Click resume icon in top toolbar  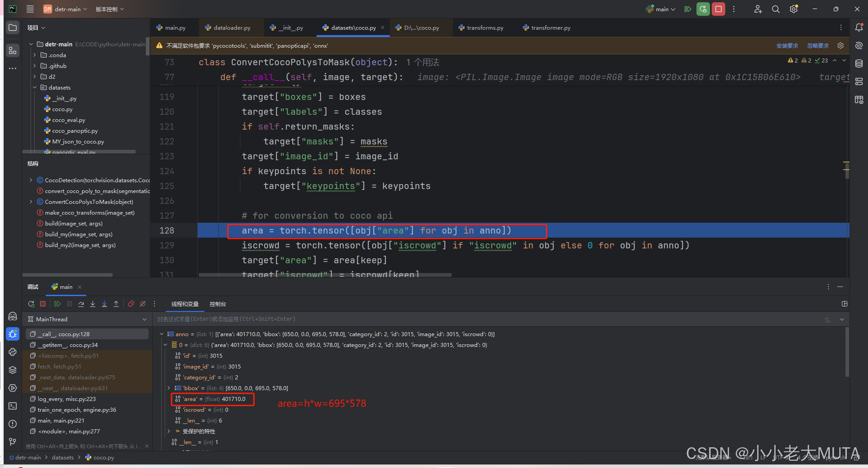click(687, 9)
